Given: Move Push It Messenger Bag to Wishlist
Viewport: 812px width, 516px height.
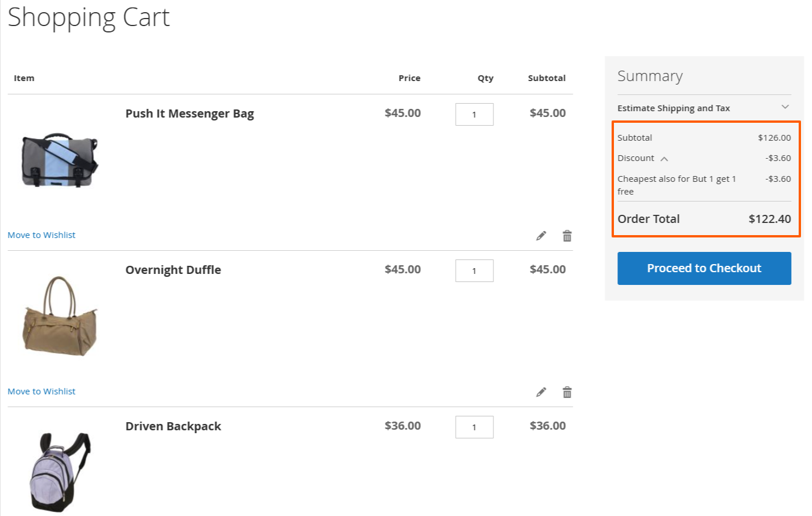Looking at the screenshot, I should pyautogui.click(x=42, y=235).
